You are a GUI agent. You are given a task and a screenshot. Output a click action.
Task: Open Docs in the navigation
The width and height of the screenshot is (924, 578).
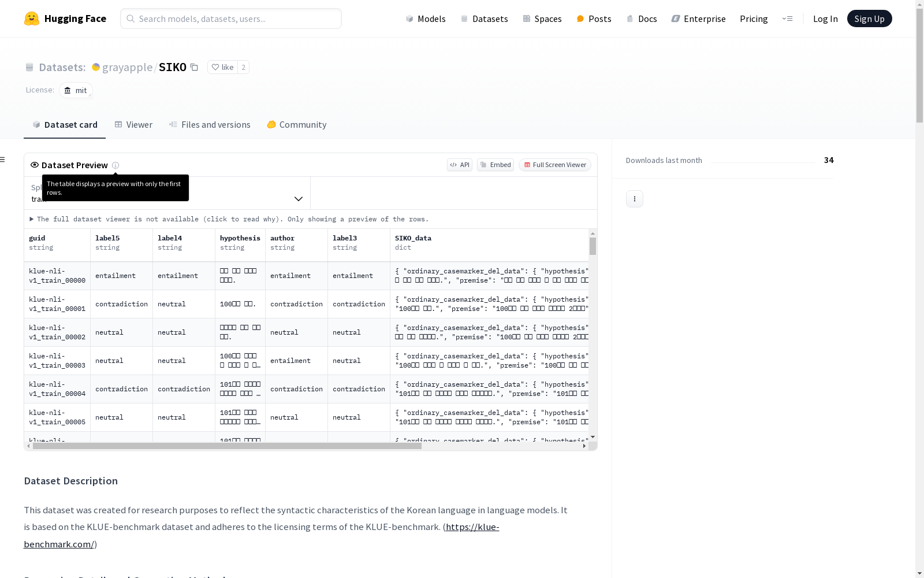pos(642,18)
